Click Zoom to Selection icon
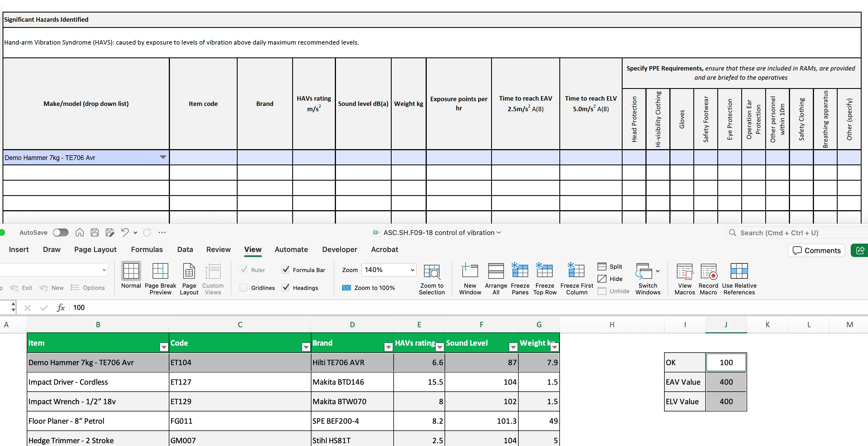Viewport: 868px width, 446px height. 432,272
